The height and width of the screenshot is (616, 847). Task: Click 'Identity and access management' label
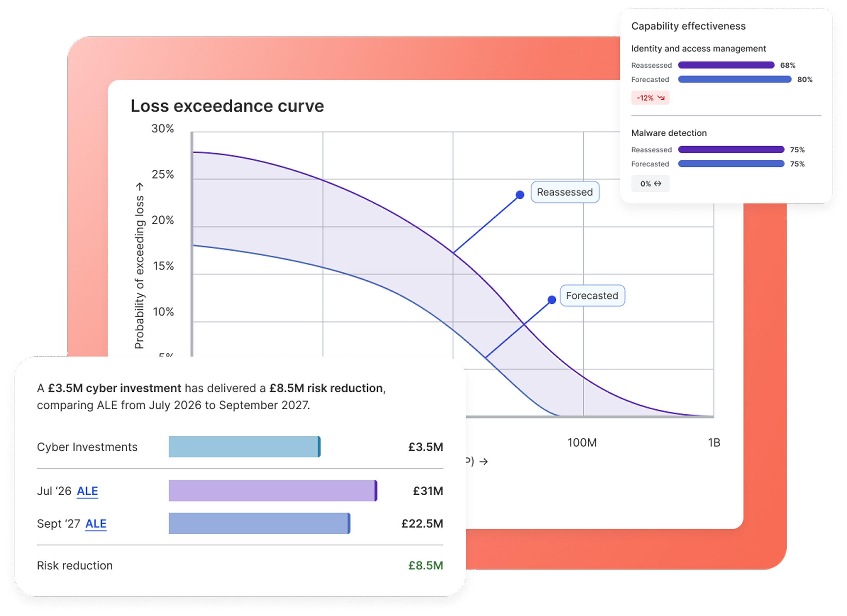698,49
